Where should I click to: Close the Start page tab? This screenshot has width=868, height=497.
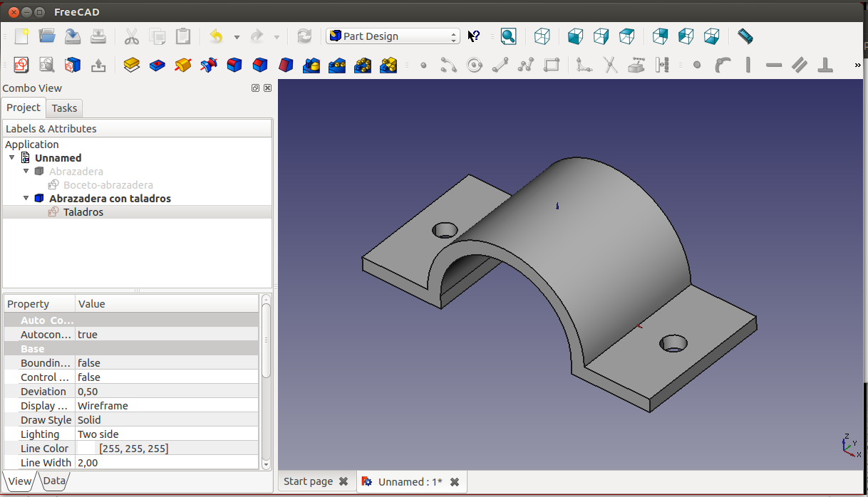click(x=343, y=482)
